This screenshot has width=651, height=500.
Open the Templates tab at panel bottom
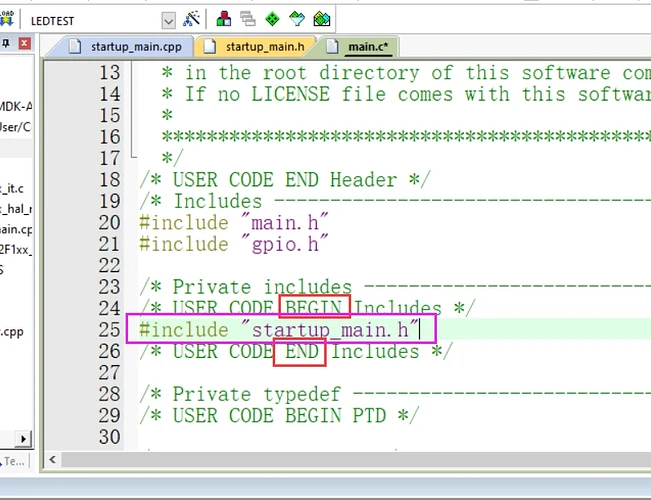point(14,461)
